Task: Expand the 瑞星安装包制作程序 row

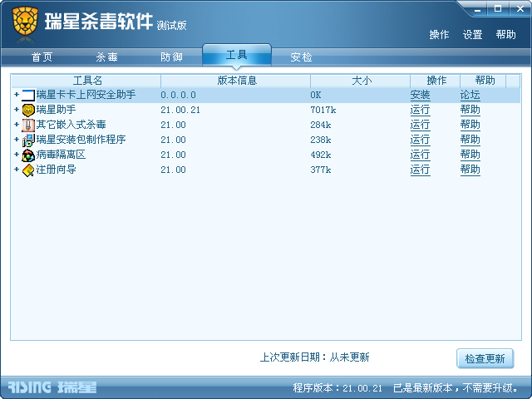Action: 17,139
